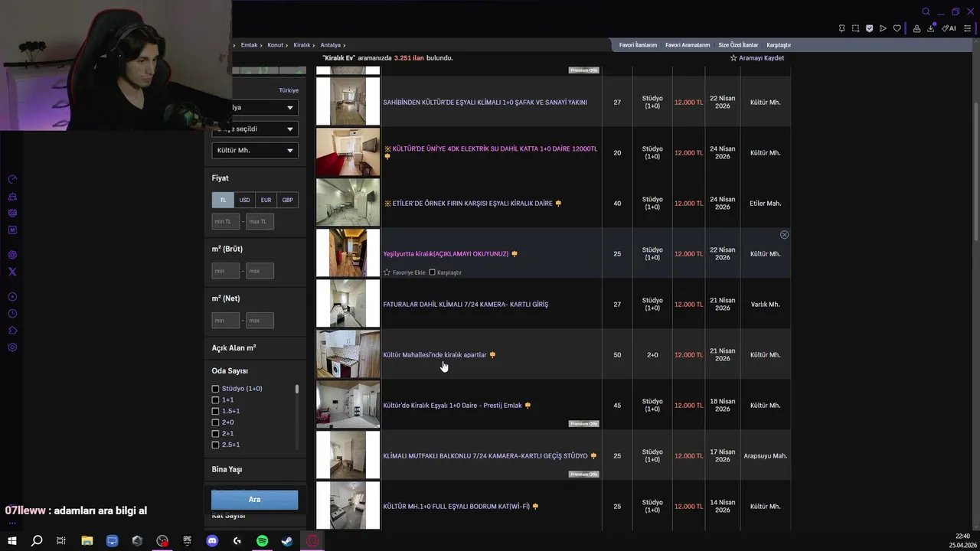Open Favori İlanlarım tab
Image resolution: width=980 pixels, height=551 pixels.
[638, 45]
